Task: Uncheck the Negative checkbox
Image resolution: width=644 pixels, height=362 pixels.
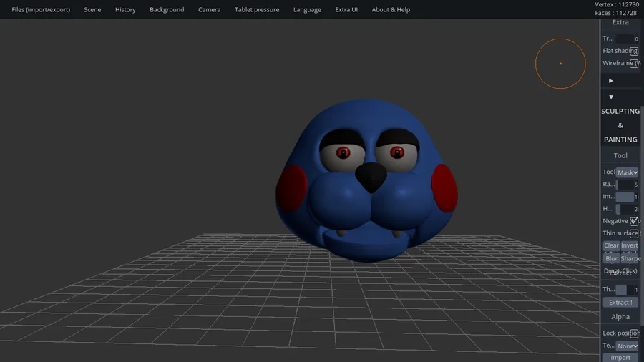Action: (634, 221)
